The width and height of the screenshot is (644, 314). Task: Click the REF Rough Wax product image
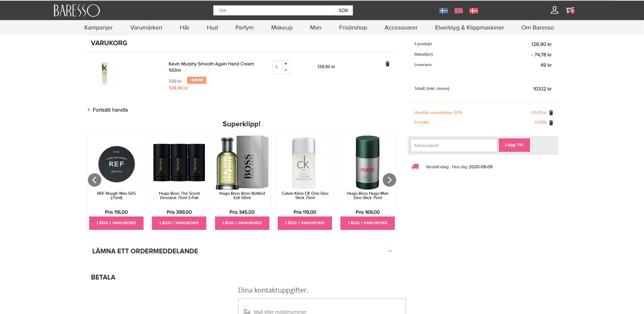click(116, 164)
